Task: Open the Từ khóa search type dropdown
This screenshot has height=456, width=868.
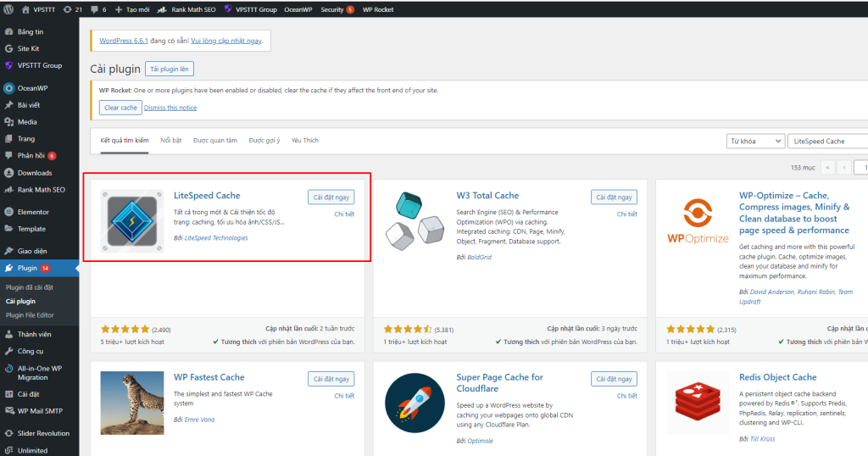Action: click(755, 141)
